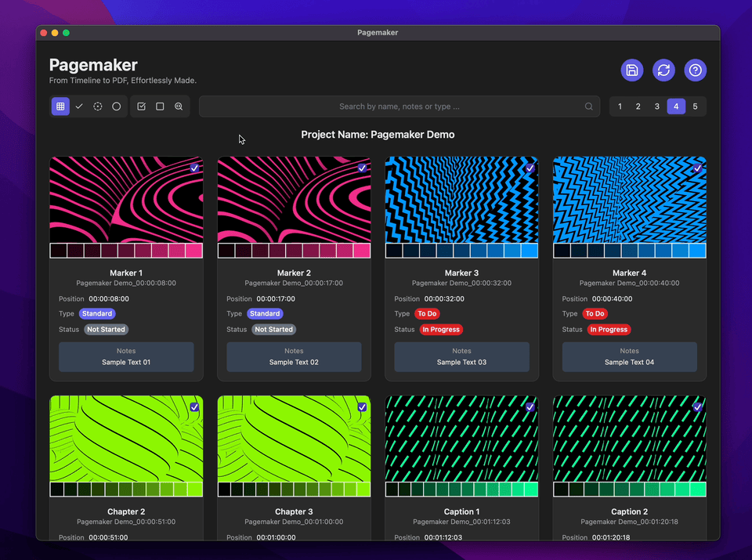The width and height of the screenshot is (752, 560).
Task: Click subtitle Pagemaker Demo_00:00:17:00
Action: pos(294,283)
